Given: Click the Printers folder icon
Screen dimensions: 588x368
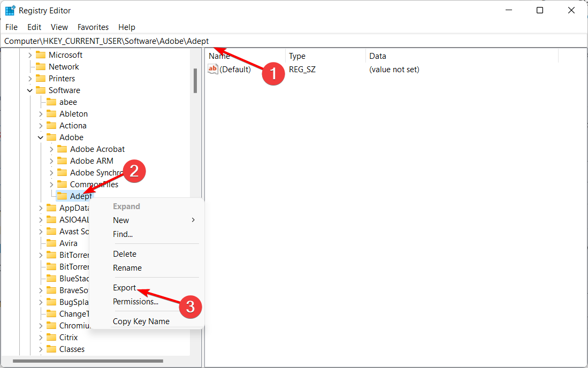Looking at the screenshot, I should coord(41,79).
